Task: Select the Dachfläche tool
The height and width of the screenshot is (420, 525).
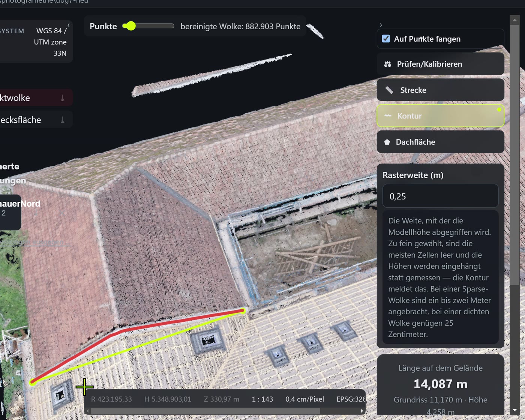Action: coord(440,142)
